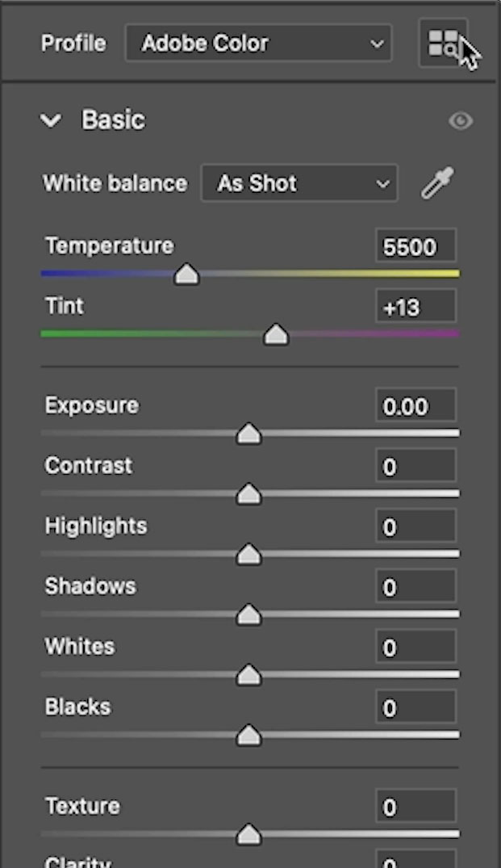The width and height of the screenshot is (501, 868).
Task: Open the Adobe Color profile dropdown
Action: tap(258, 44)
